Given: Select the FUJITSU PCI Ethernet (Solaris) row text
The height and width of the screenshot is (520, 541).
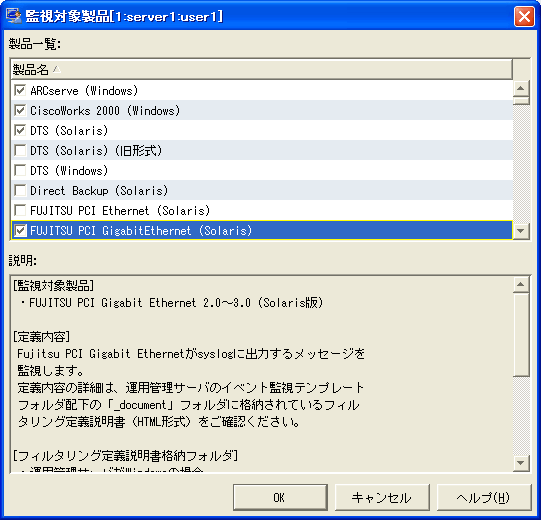Looking at the screenshot, I should (120, 210).
